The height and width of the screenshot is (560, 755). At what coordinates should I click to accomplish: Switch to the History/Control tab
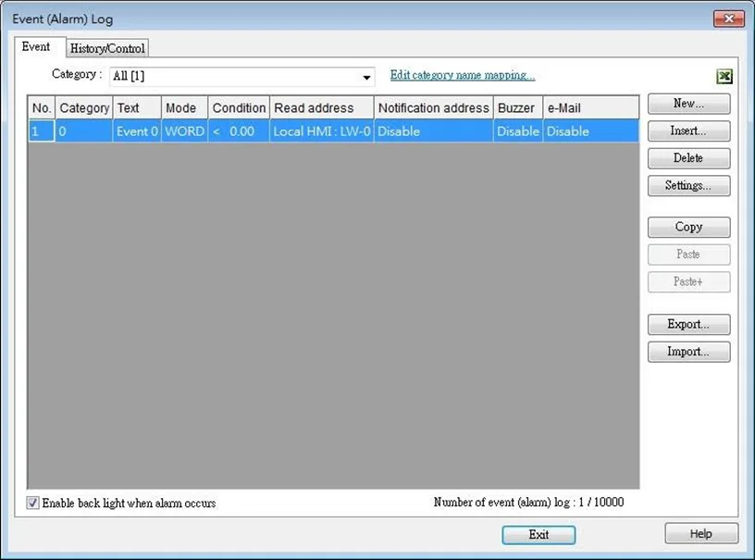pos(107,48)
